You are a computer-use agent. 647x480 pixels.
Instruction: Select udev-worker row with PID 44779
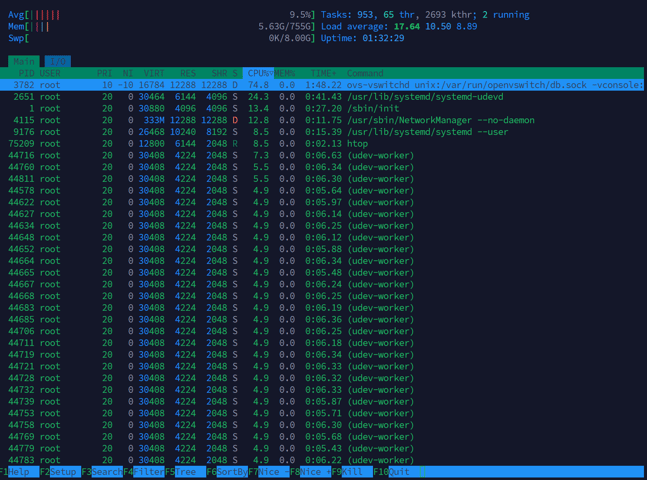click(322, 448)
